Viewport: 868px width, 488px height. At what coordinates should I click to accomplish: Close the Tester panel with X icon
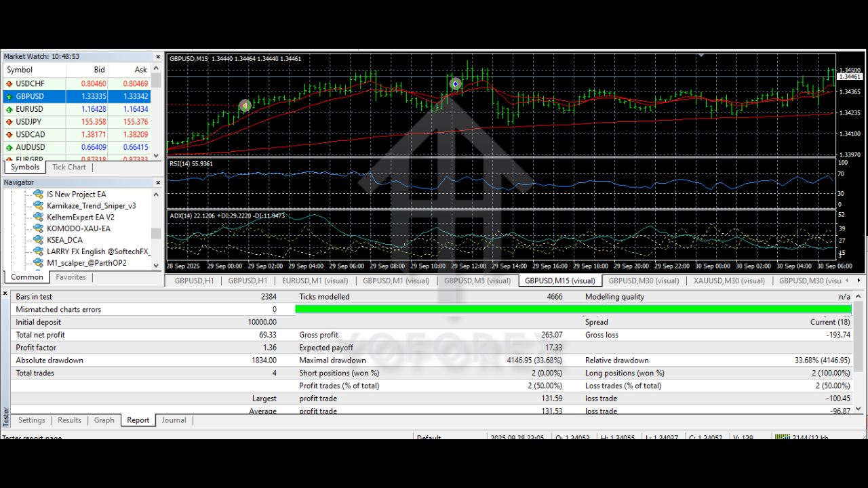[6, 293]
